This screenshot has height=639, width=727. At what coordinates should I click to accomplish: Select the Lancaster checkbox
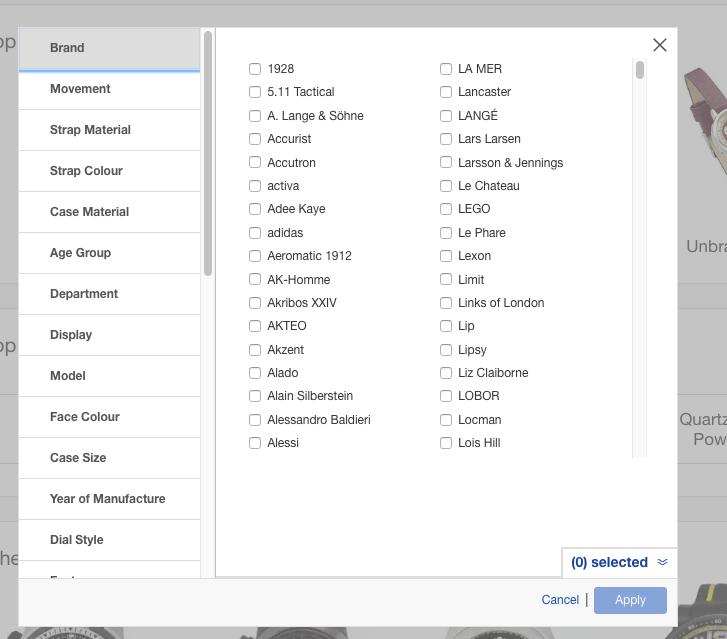(446, 92)
